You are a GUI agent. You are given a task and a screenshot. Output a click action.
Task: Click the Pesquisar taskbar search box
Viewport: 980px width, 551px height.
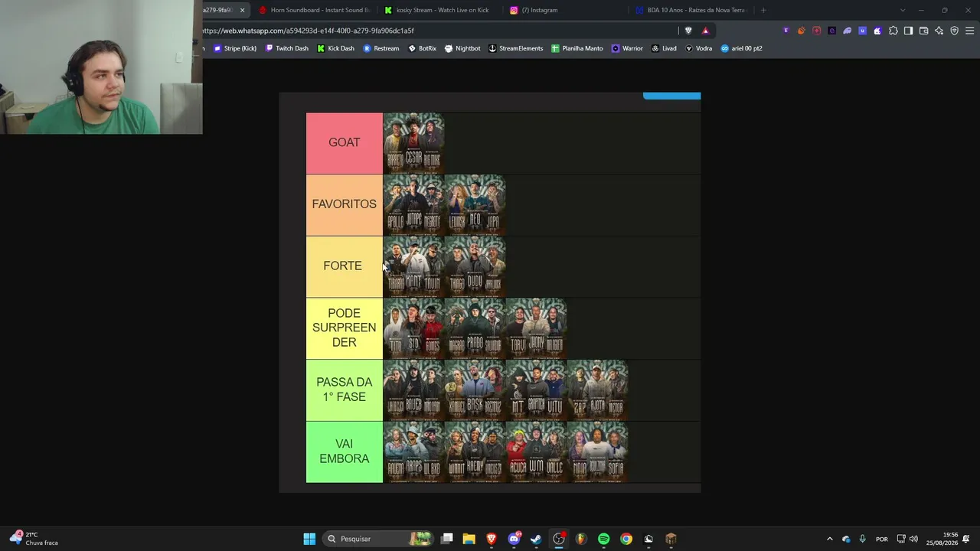point(378,539)
